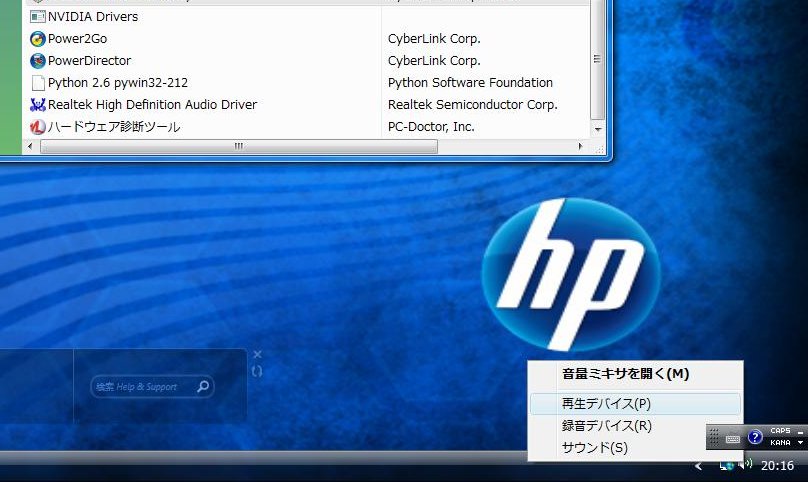The image size is (808, 482).
Task: Click the Realtek High Definition Audio Driver icon
Action: 38,105
